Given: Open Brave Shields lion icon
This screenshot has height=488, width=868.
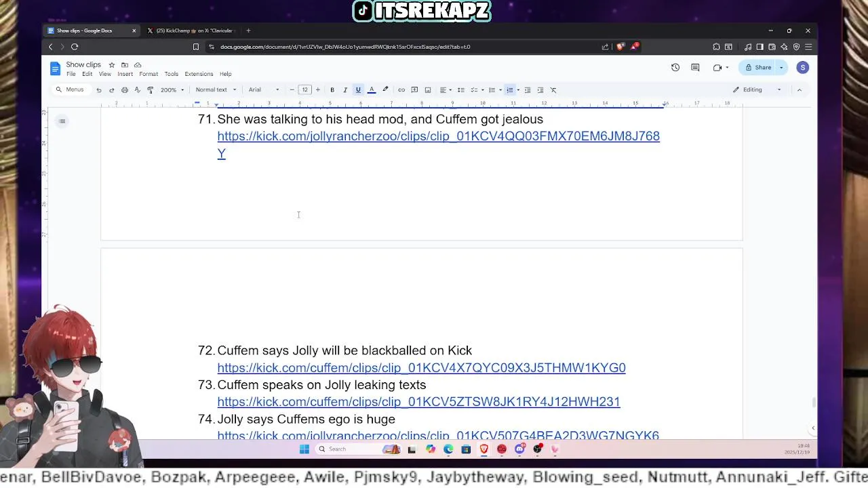Looking at the screenshot, I should [x=620, y=47].
